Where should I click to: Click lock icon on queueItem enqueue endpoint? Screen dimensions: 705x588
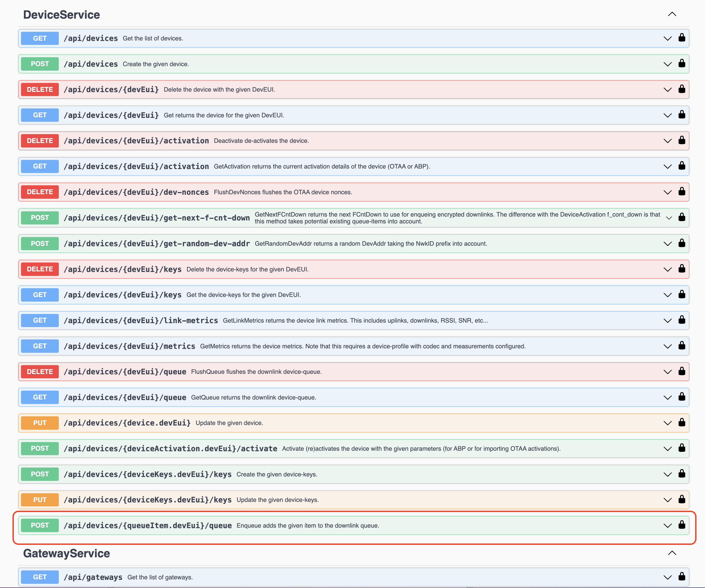pyautogui.click(x=681, y=525)
